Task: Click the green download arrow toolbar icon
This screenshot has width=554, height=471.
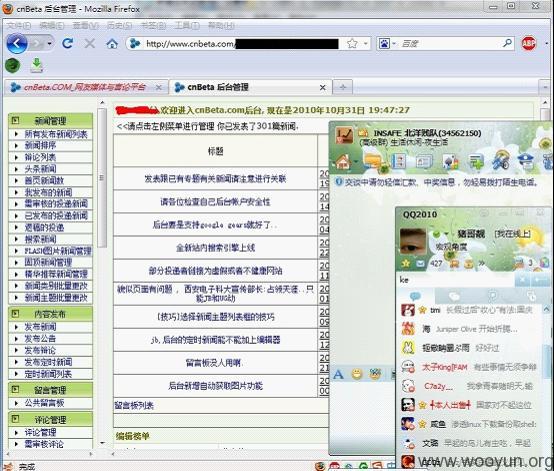Action: (37, 66)
